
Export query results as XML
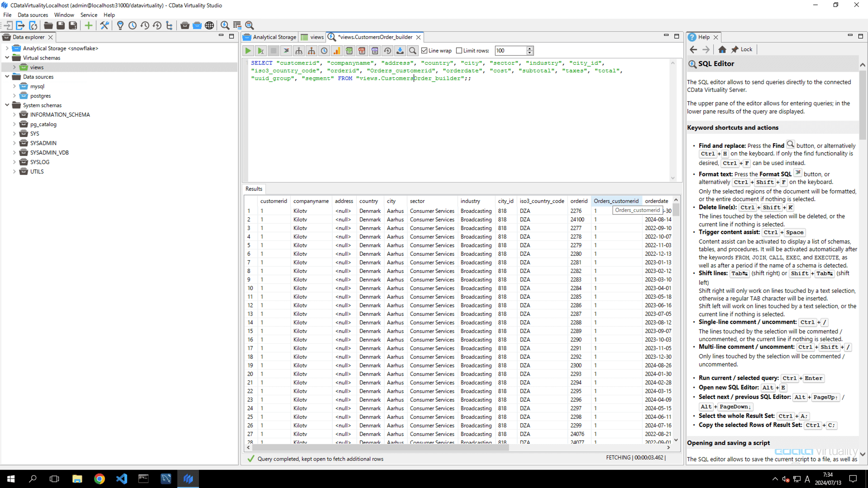[x=362, y=51]
